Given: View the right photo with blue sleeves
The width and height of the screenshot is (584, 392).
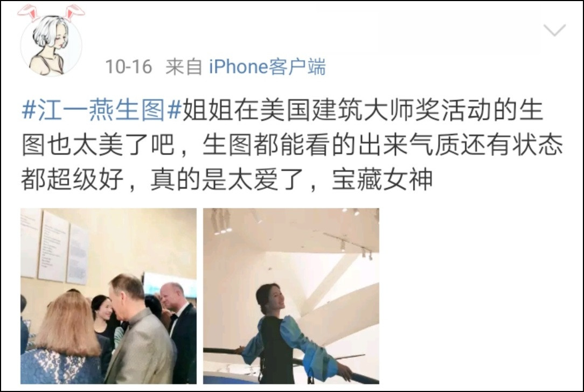Looking at the screenshot, I should 291,296.
